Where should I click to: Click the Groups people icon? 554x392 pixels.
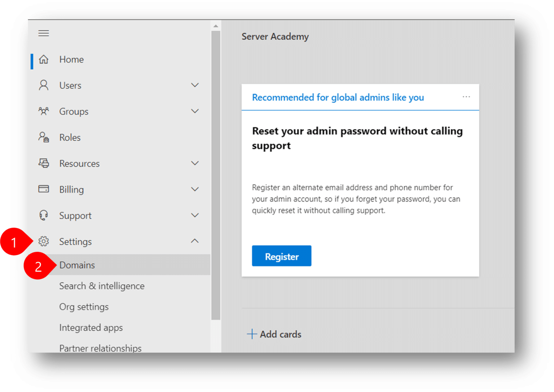44,111
